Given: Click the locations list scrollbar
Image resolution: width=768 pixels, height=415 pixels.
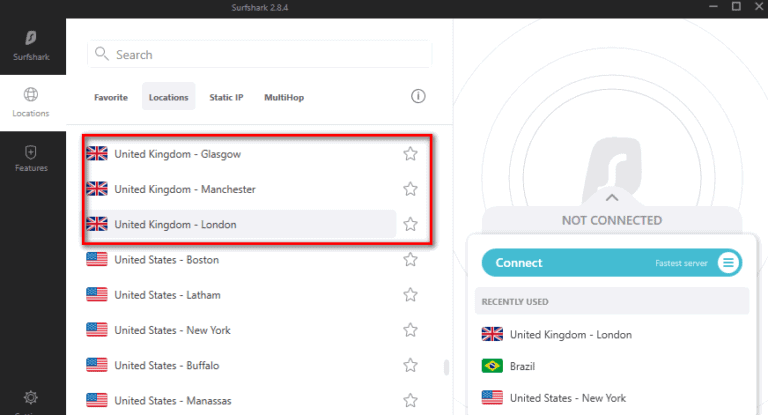Looking at the screenshot, I should (x=446, y=368).
